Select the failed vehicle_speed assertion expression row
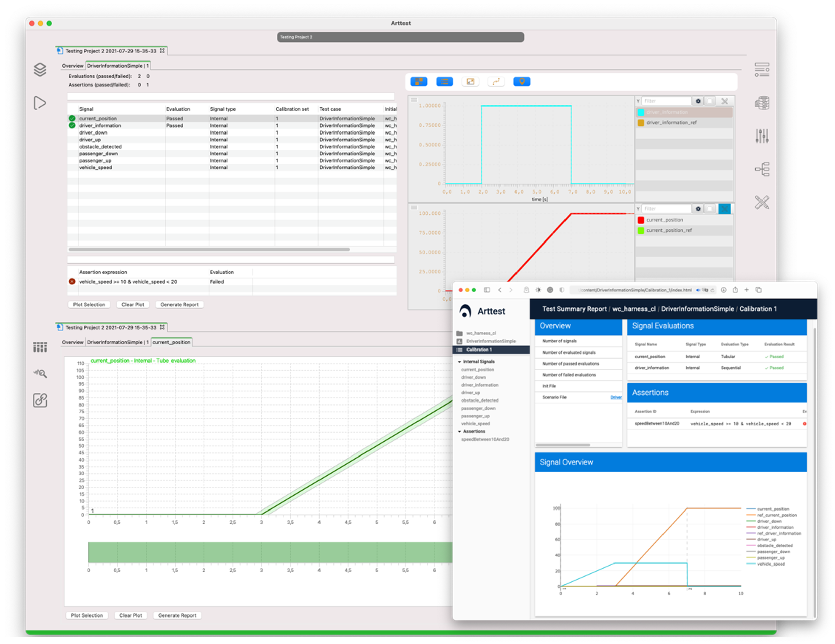 (232, 282)
